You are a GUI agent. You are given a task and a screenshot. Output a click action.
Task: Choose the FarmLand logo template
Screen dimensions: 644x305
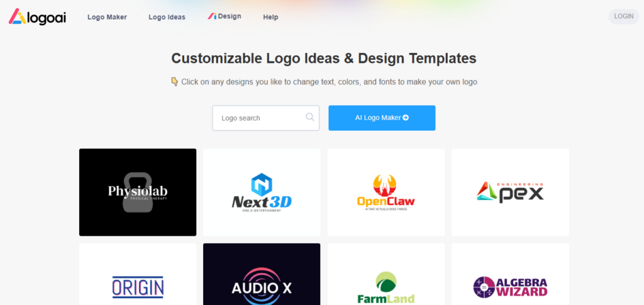[x=386, y=274]
